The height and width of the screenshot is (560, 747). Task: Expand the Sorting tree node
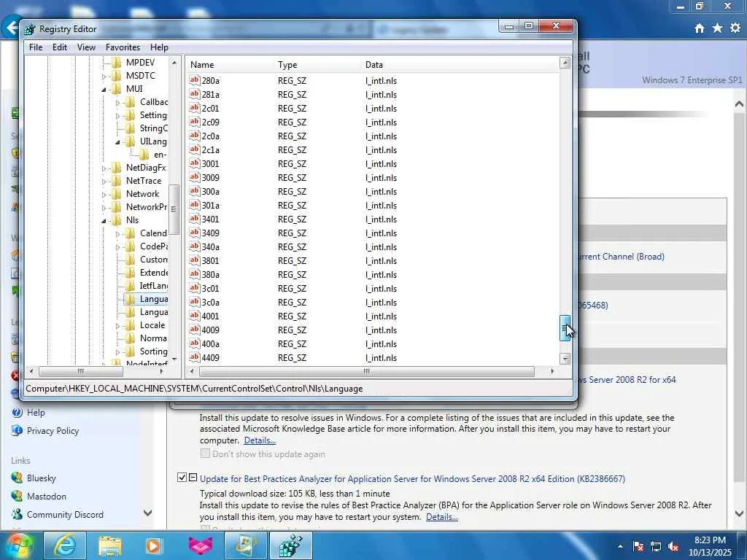(117, 352)
